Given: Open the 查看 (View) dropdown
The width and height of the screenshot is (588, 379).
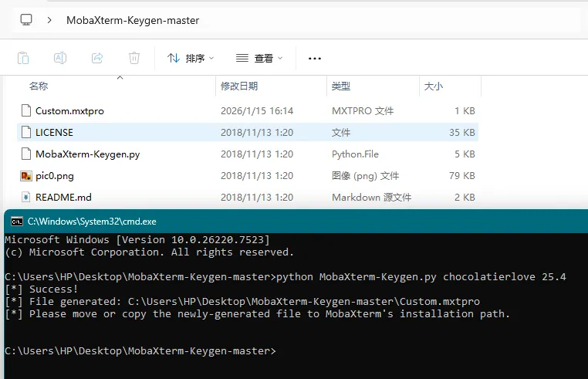Looking at the screenshot, I should point(259,58).
